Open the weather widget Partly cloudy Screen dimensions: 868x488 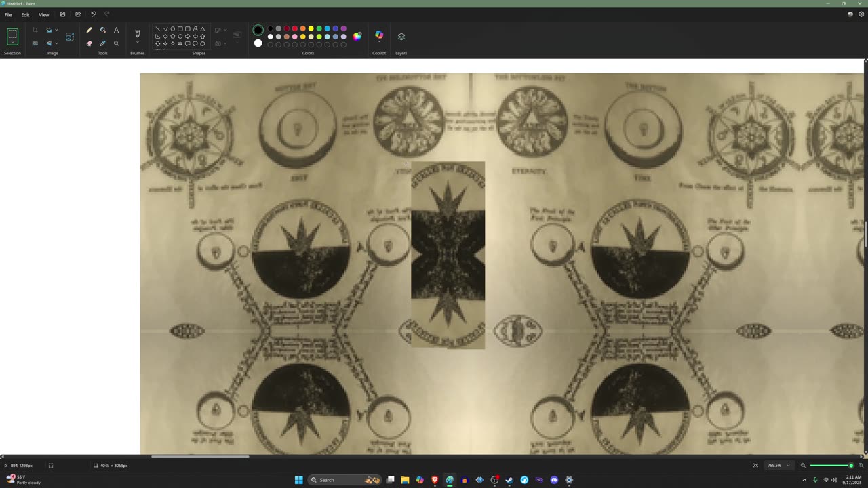(x=24, y=480)
